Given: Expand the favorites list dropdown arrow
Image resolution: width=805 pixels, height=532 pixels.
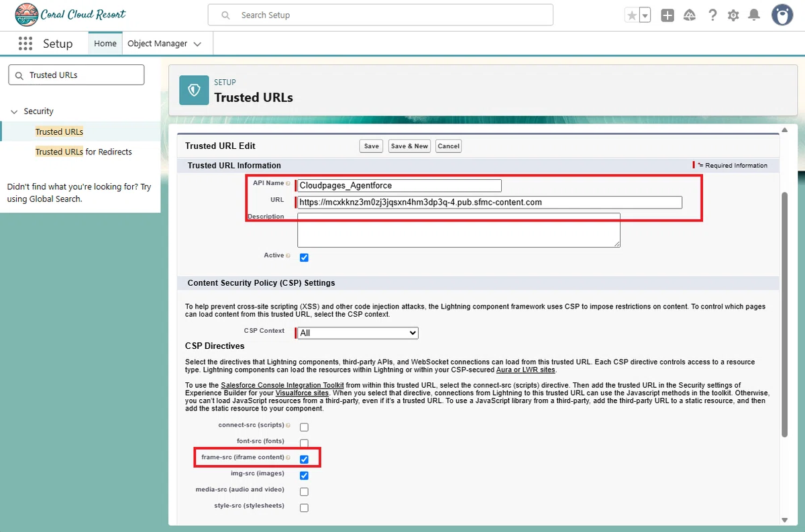Looking at the screenshot, I should [x=645, y=15].
